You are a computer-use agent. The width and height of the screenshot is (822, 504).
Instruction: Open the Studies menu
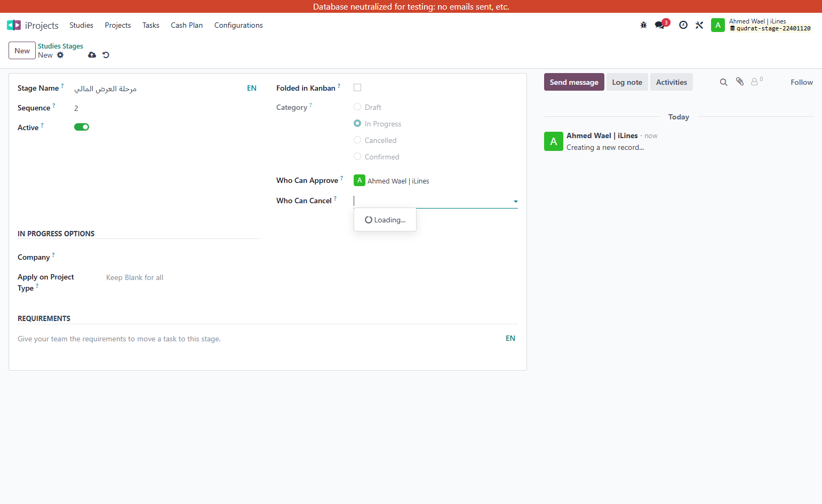(81, 25)
